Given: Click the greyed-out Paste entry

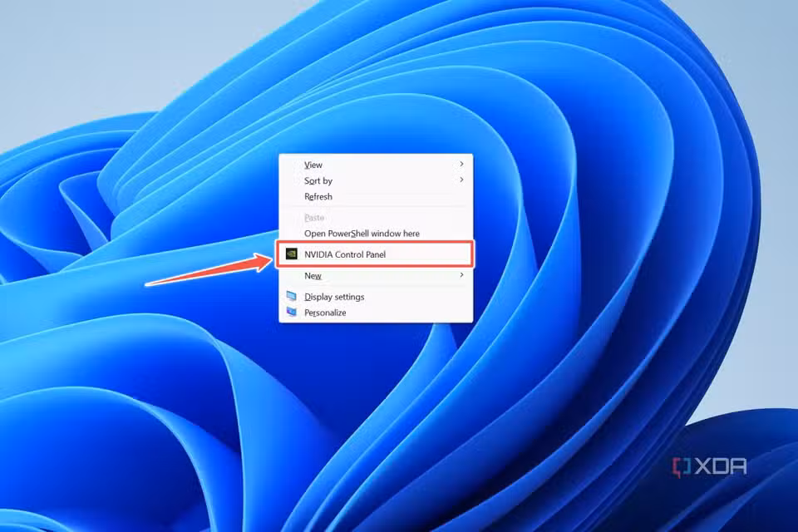Looking at the screenshot, I should coord(376,218).
